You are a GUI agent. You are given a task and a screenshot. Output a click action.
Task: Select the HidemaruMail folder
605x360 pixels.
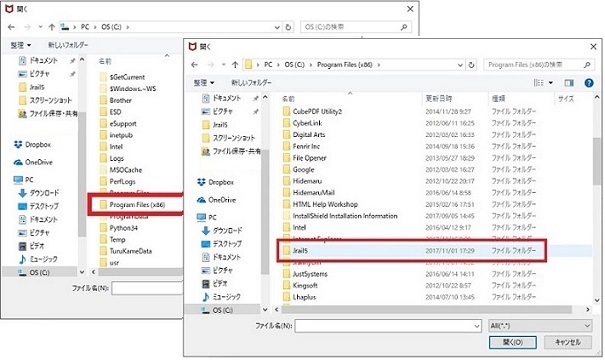(x=309, y=193)
